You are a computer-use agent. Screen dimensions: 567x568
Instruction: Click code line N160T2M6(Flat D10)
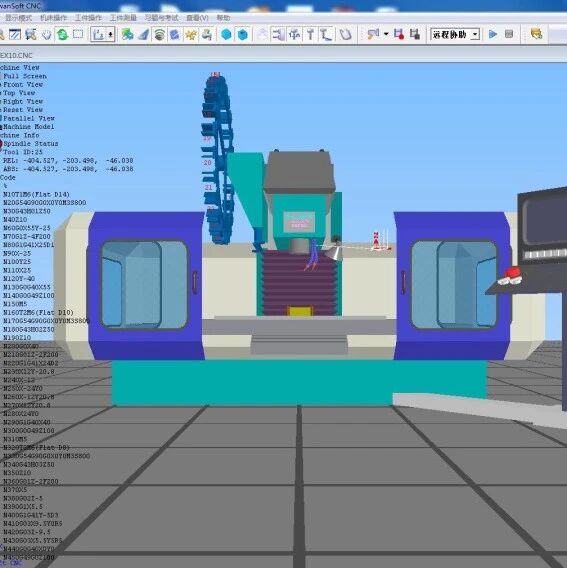point(38,313)
